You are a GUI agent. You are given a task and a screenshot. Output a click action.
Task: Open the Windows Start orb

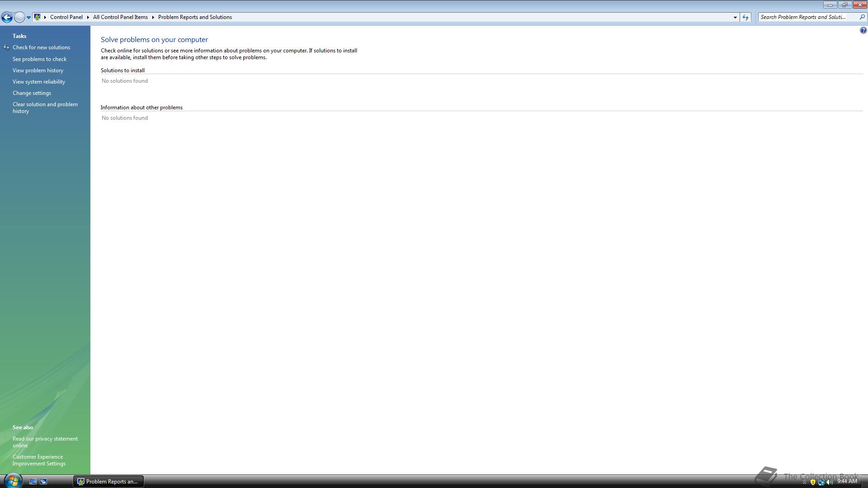13,481
